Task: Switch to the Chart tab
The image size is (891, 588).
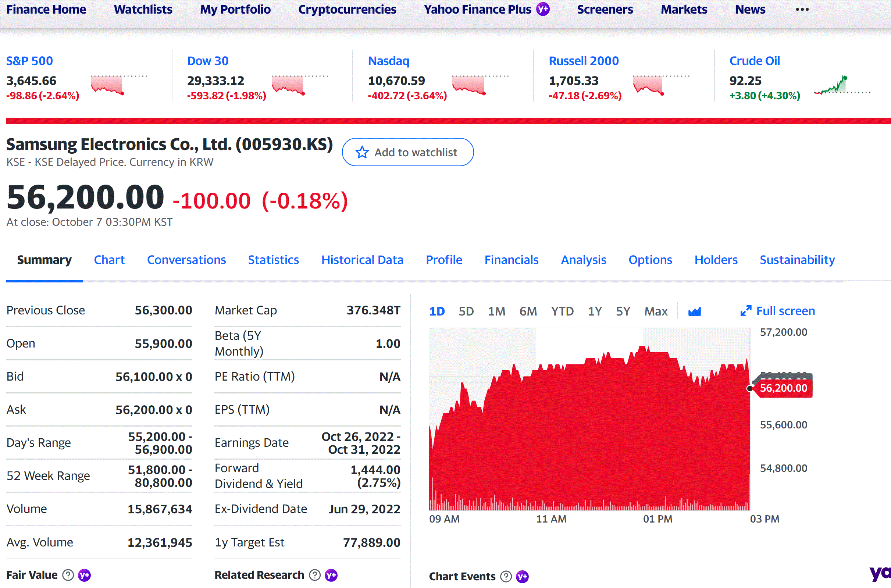Action: click(x=109, y=260)
